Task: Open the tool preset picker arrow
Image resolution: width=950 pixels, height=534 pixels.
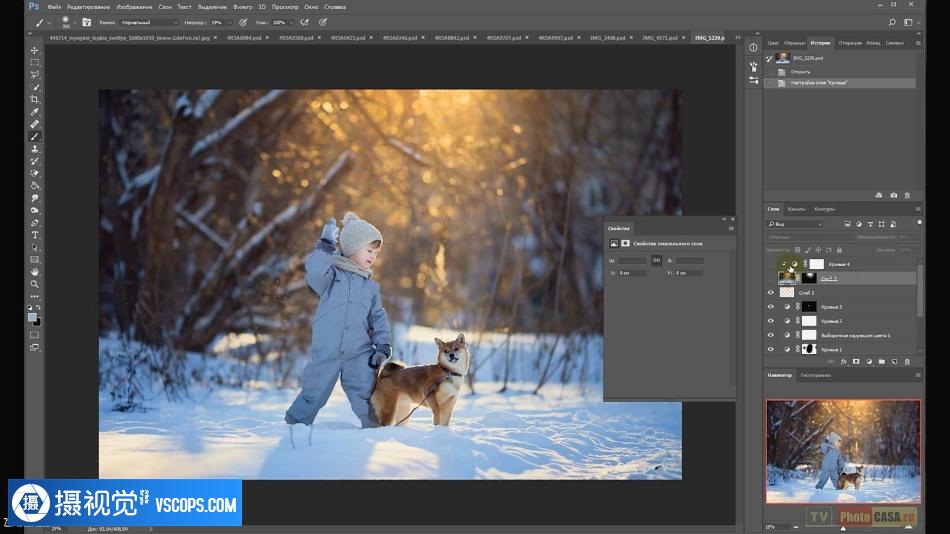Action: tap(50, 23)
